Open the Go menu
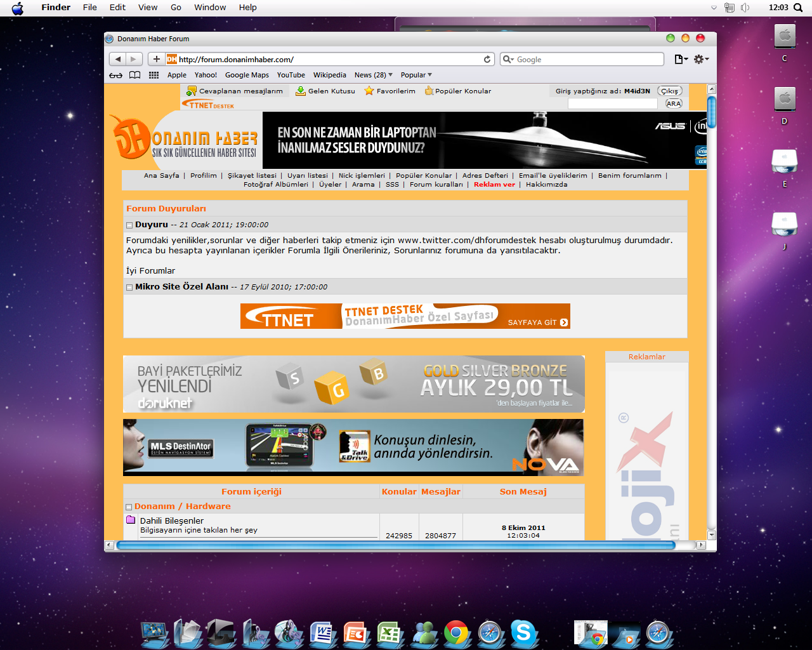 [x=176, y=8]
